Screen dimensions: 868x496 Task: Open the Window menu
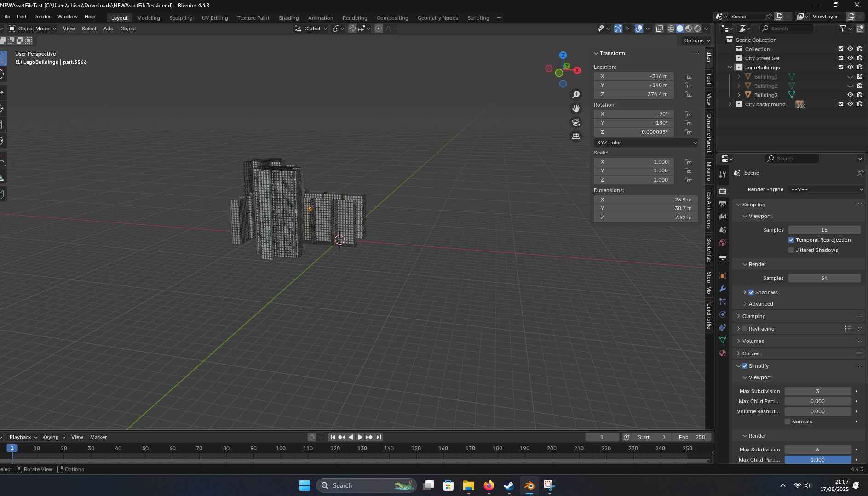tap(67, 17)
